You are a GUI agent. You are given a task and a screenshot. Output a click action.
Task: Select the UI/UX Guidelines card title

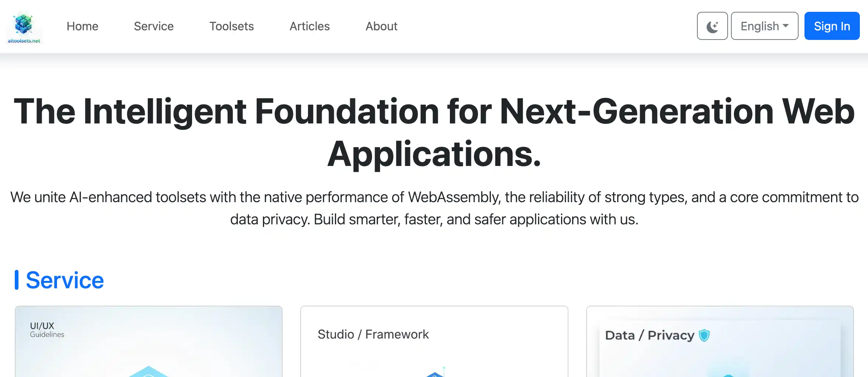tap(47, 330)
